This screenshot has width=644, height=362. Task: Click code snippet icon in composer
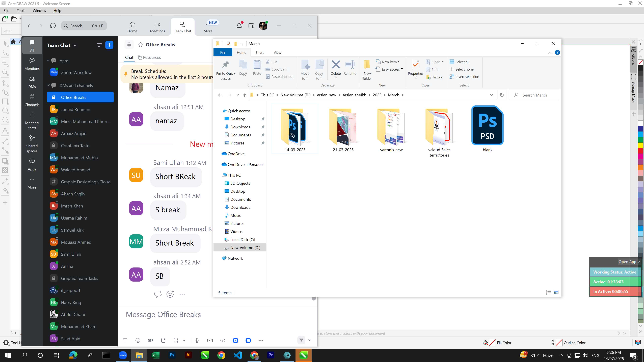[x=223, y=340]
